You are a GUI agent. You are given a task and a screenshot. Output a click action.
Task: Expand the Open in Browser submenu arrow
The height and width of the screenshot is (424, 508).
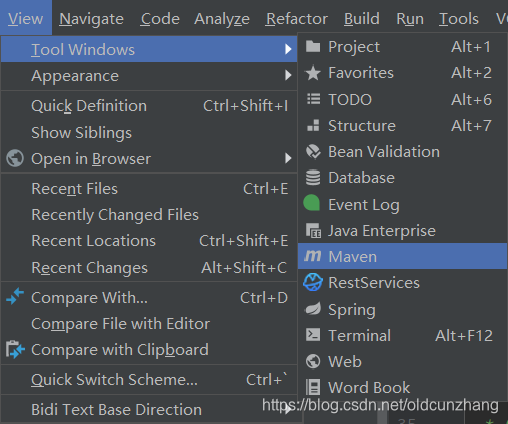288,158
